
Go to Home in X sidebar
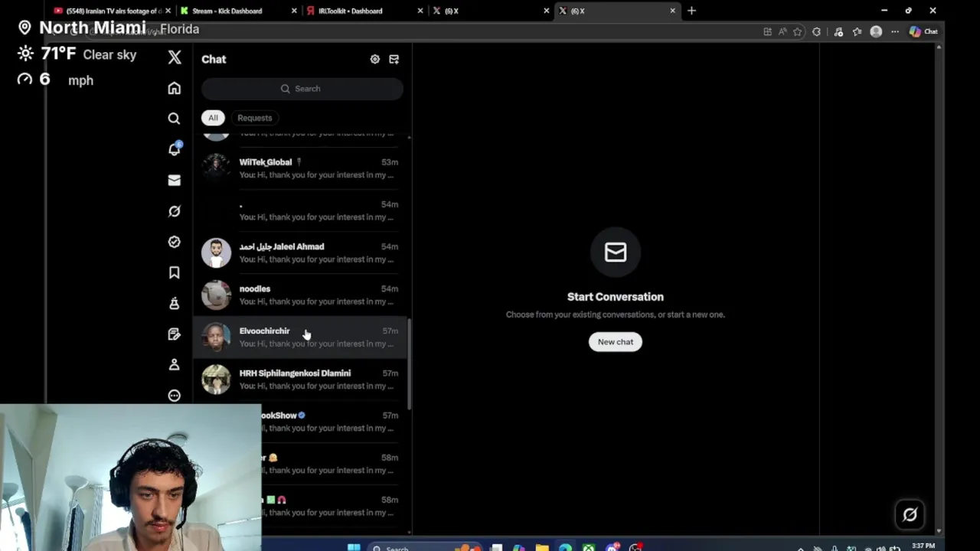175,88
